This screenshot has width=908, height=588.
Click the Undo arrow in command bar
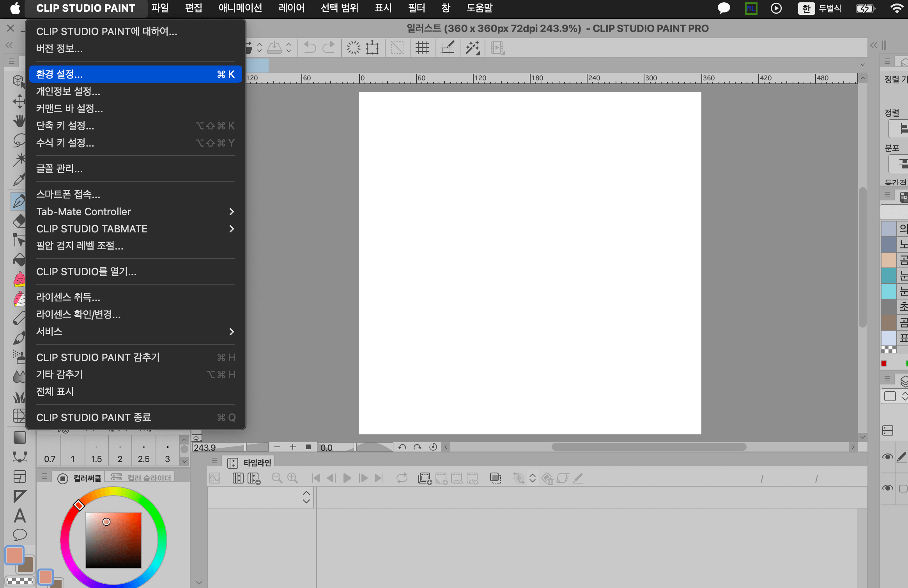tap(310, 48)
